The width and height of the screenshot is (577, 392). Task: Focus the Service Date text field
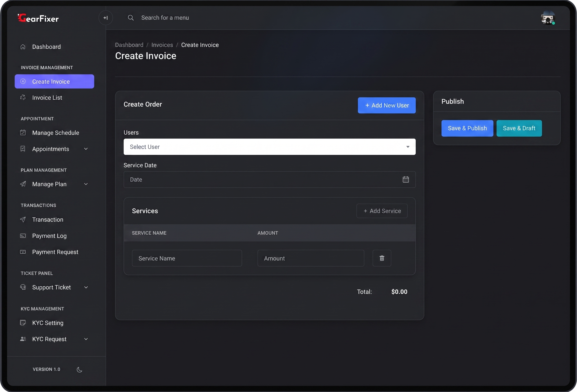(269, 180)
